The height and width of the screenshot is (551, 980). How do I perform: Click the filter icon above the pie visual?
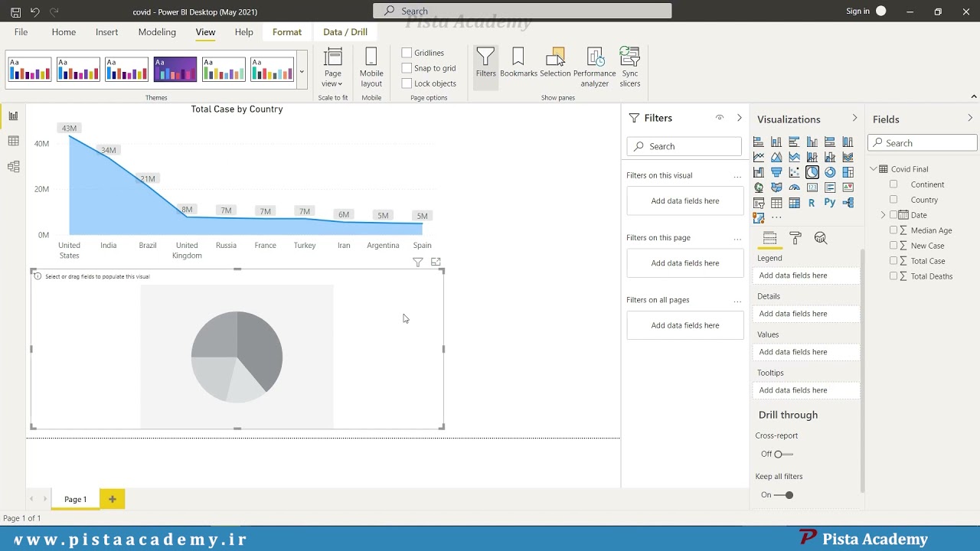coord(417,262)
